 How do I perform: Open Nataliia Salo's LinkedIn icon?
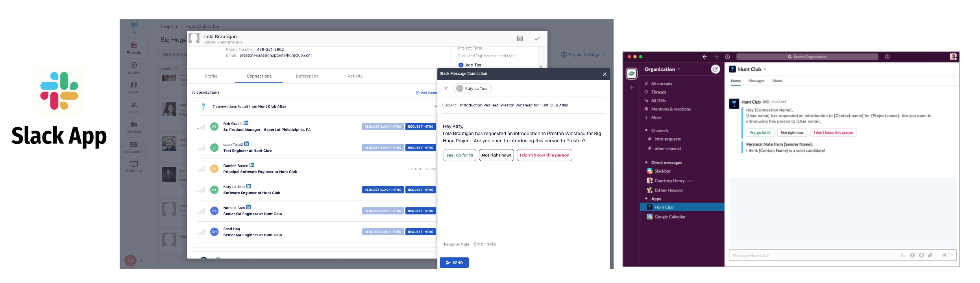[x=248, y=207]
